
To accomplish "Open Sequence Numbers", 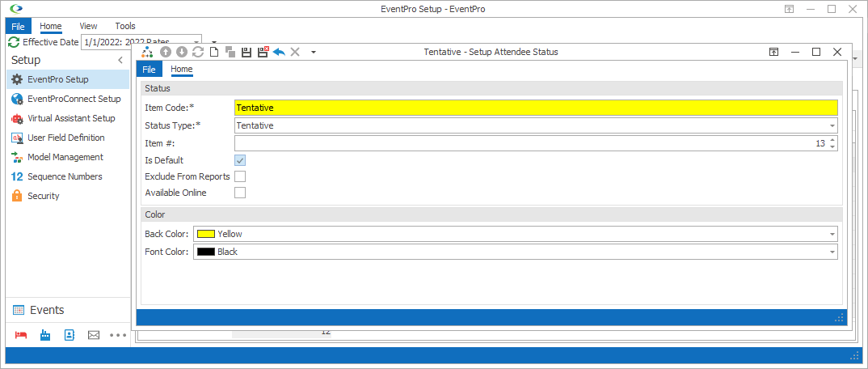I will click(x=68, y=176).
